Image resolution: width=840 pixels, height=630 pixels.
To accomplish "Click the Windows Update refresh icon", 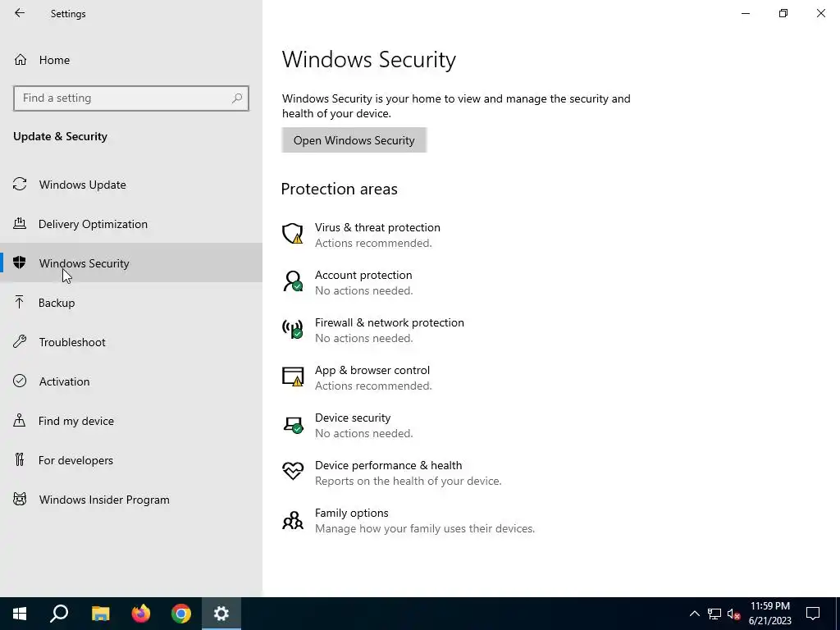I will 20,185.
